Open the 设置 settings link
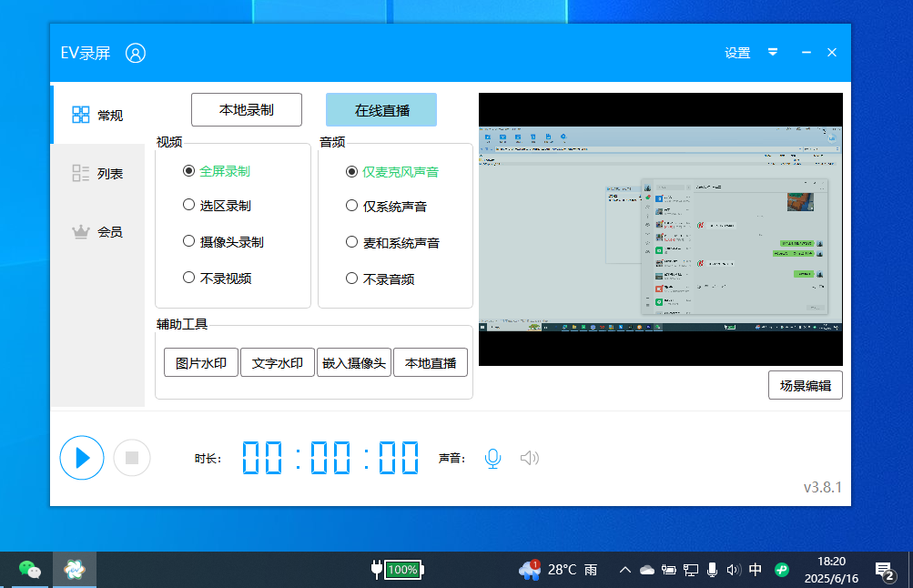 pyautogui.click(x=737, y=53)
